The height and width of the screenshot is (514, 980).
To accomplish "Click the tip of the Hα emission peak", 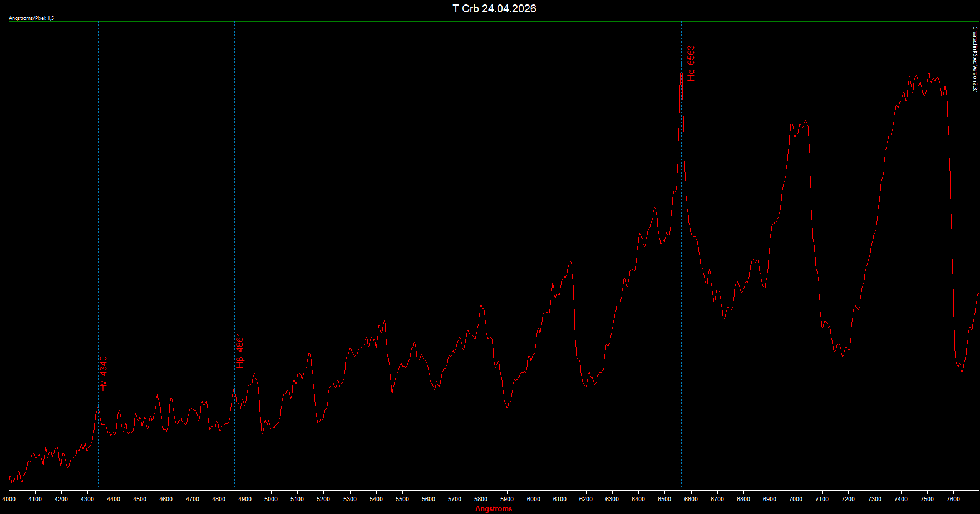I will [x=681, y=68].
